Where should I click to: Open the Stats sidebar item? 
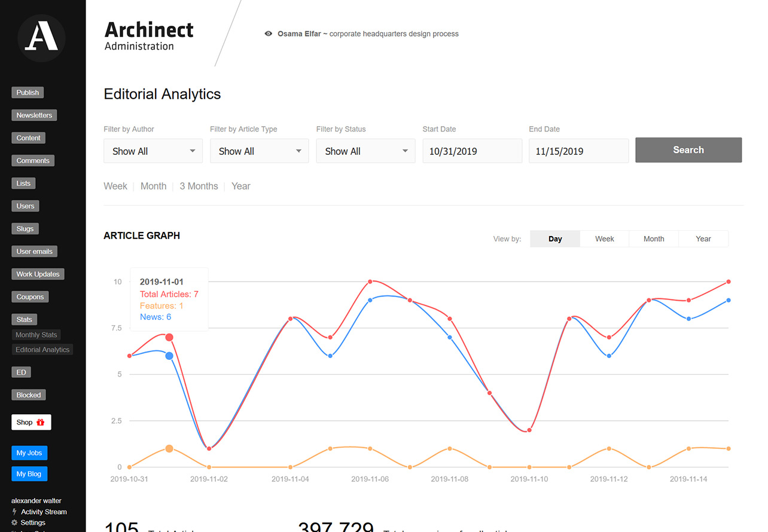[24, 320]
